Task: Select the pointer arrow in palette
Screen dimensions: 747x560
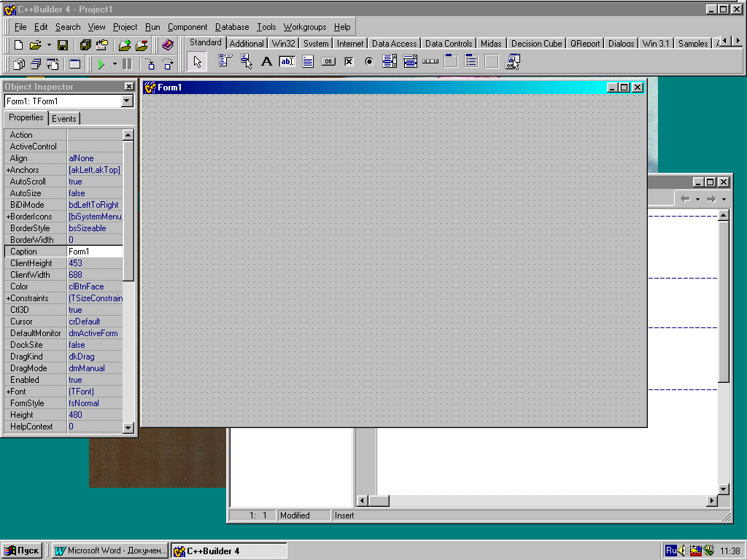Action: [x=197, y=62]
